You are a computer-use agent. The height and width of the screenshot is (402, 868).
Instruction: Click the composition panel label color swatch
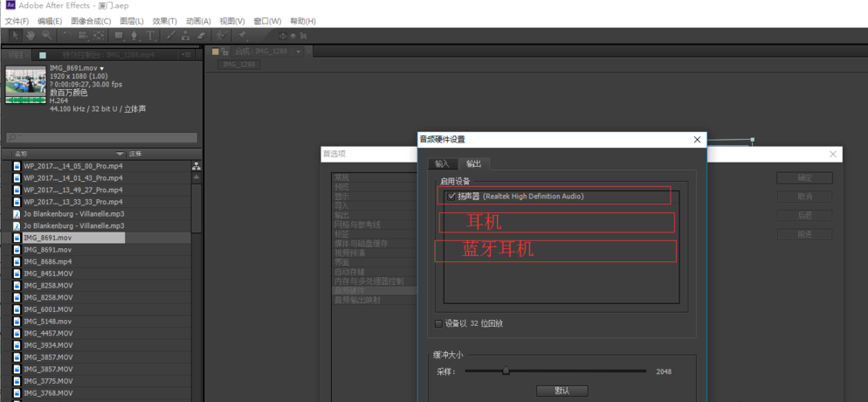point(217,52)
